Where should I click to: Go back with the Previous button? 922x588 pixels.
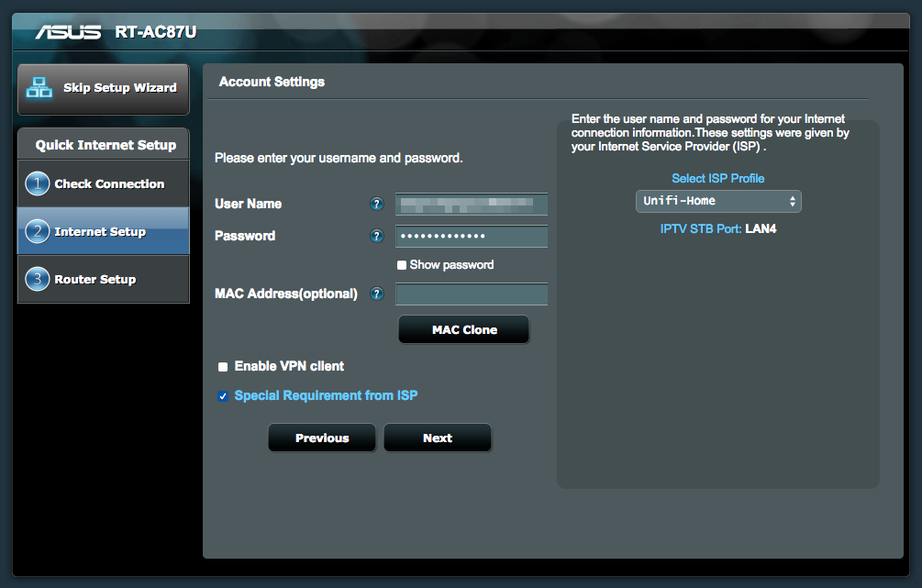322,438
